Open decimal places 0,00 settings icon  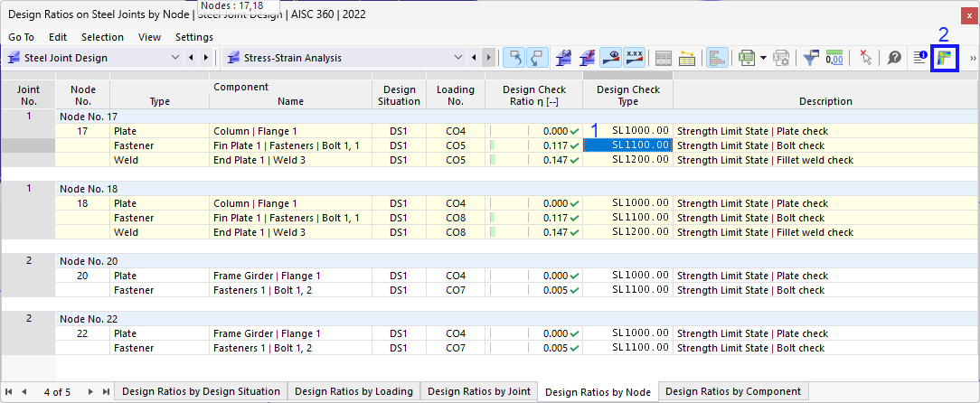point(834,58)
